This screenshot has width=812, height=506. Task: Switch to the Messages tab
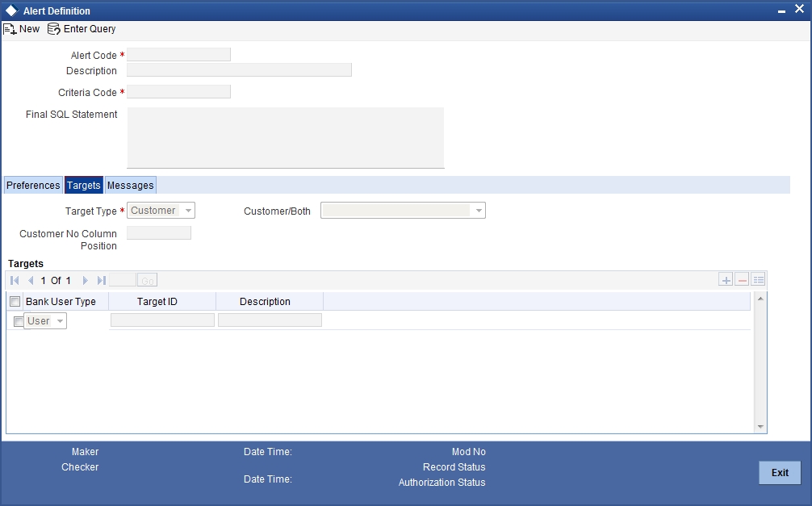(131, 186)
